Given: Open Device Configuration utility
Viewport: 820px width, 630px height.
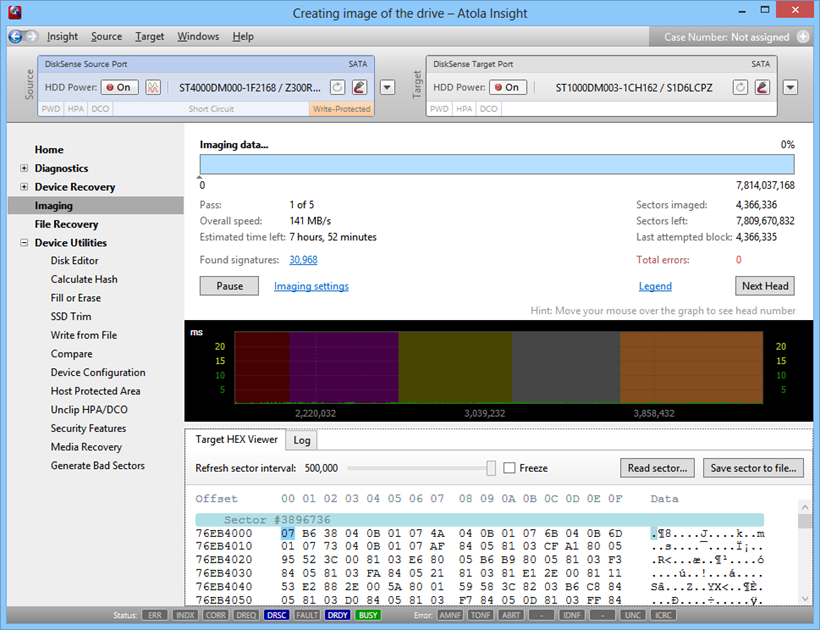Looking at the screenshot, I should pos(98,372).
